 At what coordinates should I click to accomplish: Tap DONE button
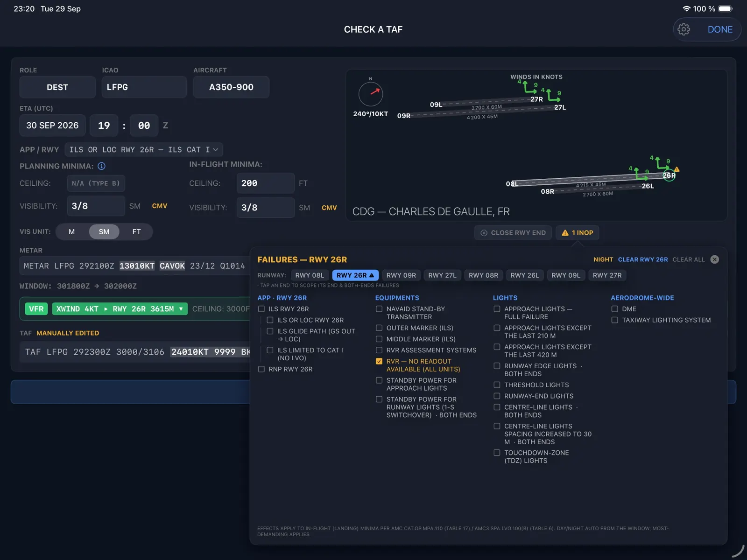720,29
